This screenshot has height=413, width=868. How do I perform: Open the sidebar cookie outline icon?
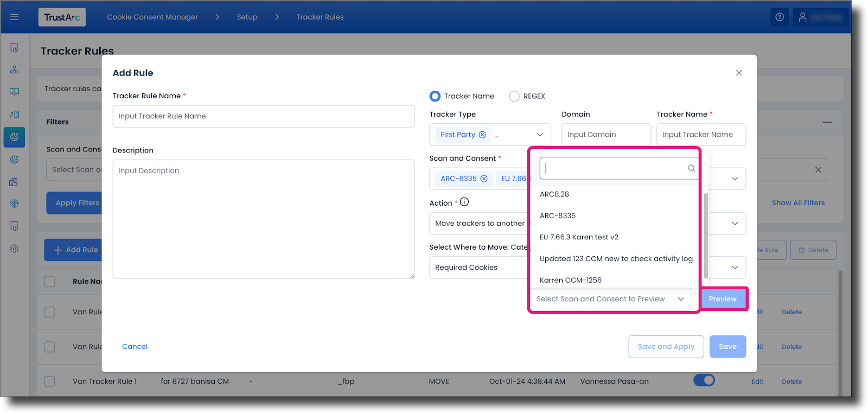coord(14,159)
